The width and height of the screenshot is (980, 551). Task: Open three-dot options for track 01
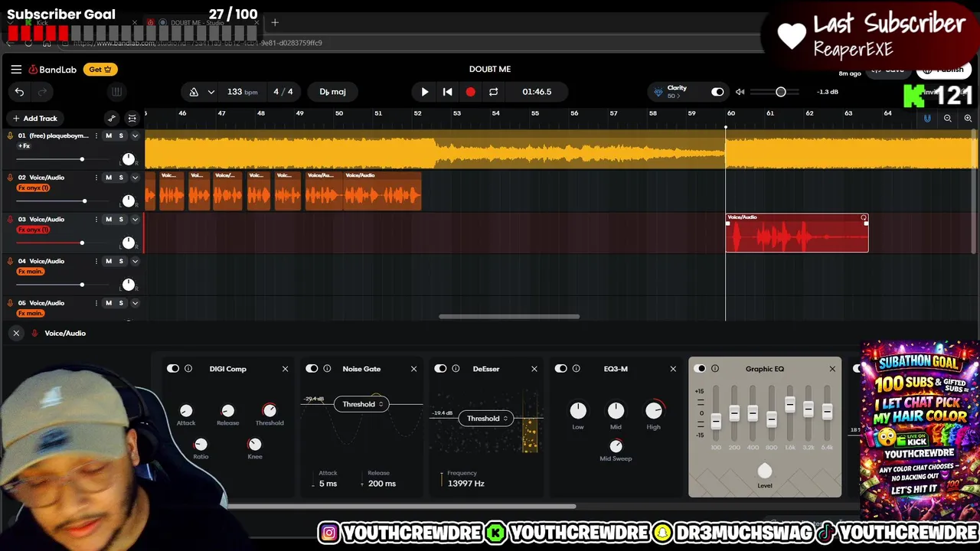pos(96,135)
